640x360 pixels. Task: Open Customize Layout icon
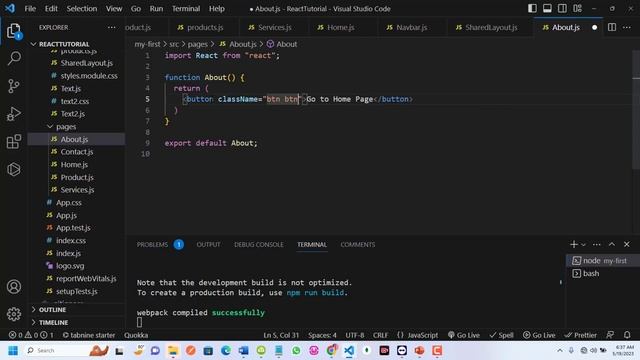pyautogui.click(x=577, y=9)
